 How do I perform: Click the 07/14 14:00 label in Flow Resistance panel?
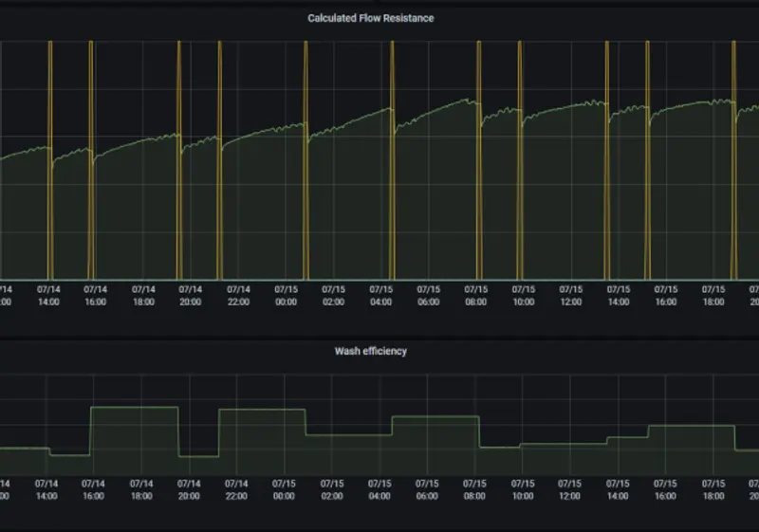(48, 296)
